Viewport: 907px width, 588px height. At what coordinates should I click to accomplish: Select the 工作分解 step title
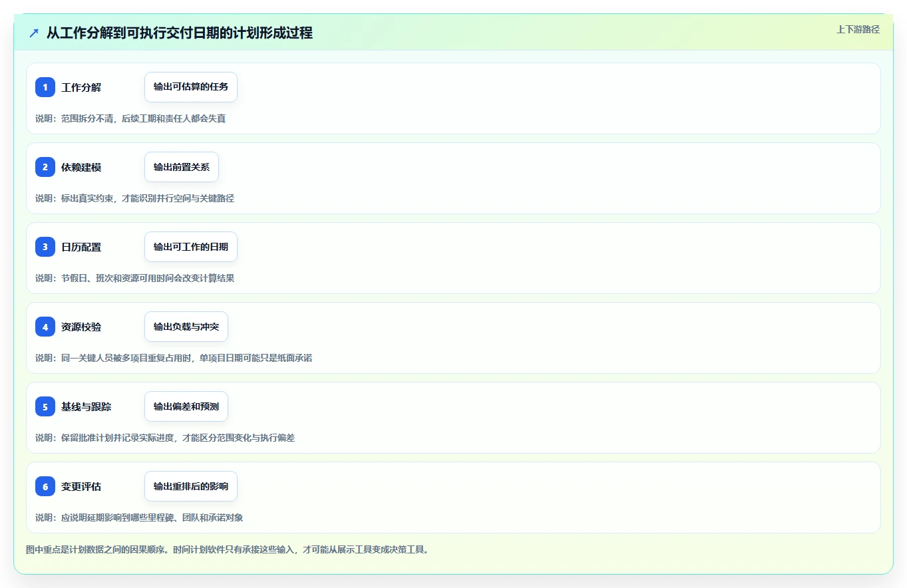click(x=81, y=87)
